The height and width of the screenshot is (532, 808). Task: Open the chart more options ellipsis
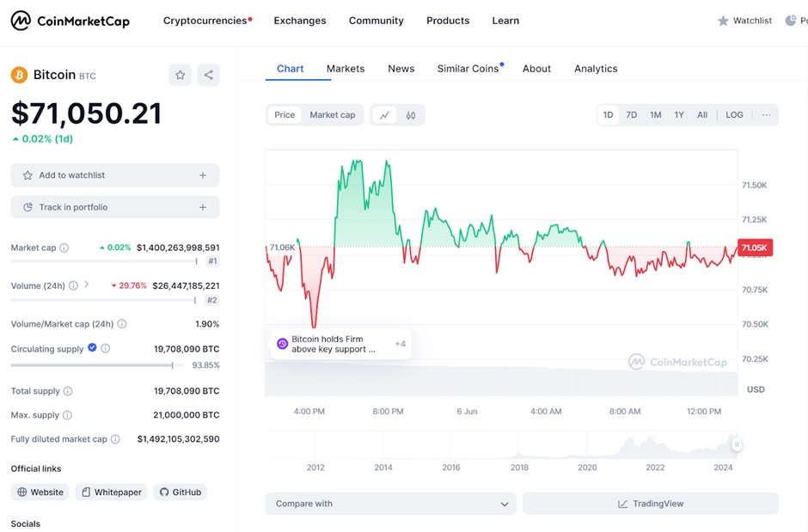[x=766, y=115]
